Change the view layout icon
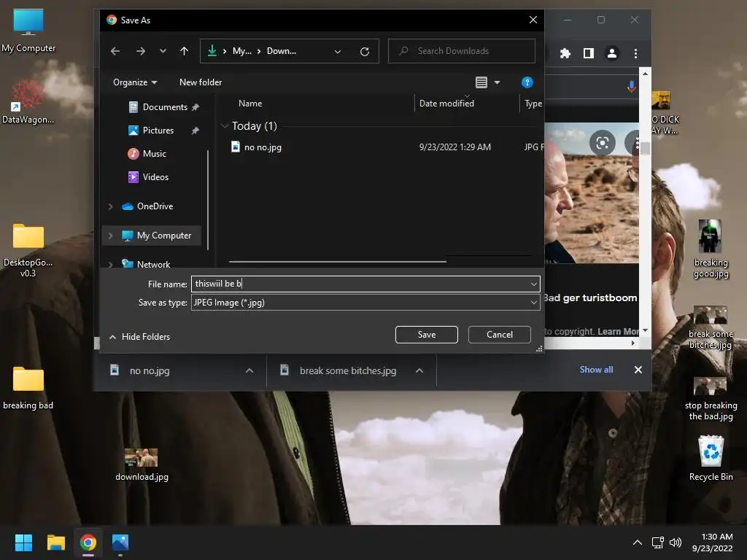 (x=481, y=82)
